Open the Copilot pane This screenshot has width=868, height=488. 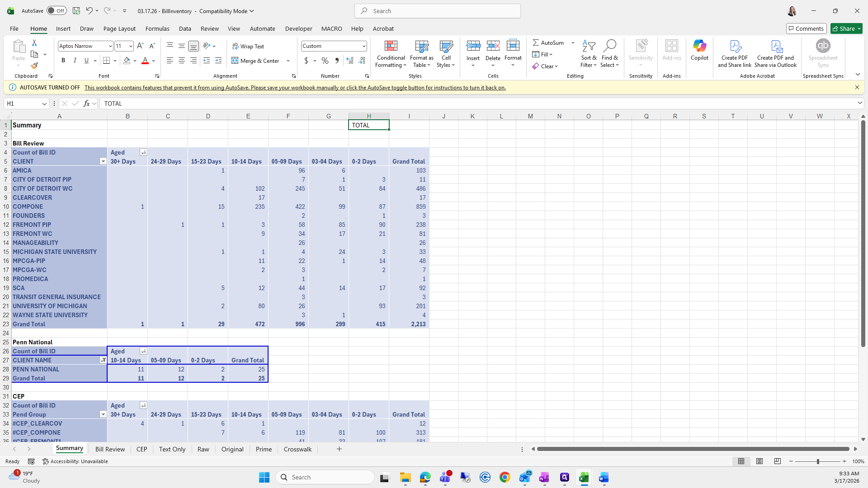click(x=699, y=50)
